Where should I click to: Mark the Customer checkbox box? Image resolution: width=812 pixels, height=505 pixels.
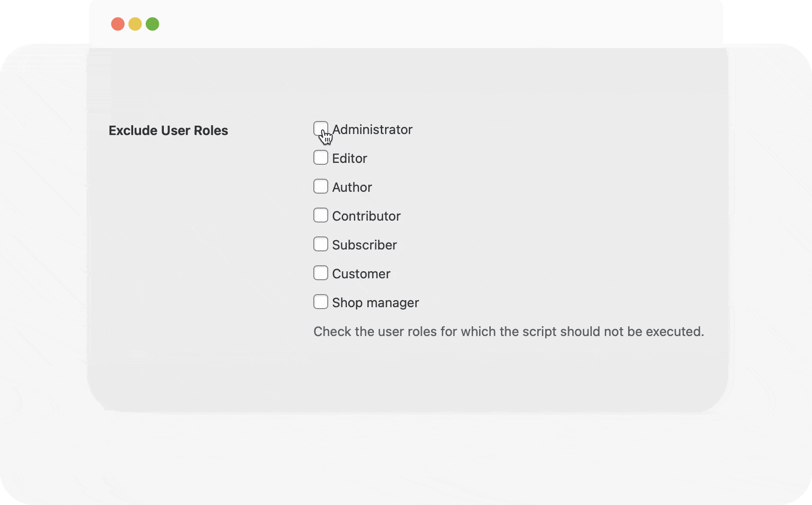(321, 273)
